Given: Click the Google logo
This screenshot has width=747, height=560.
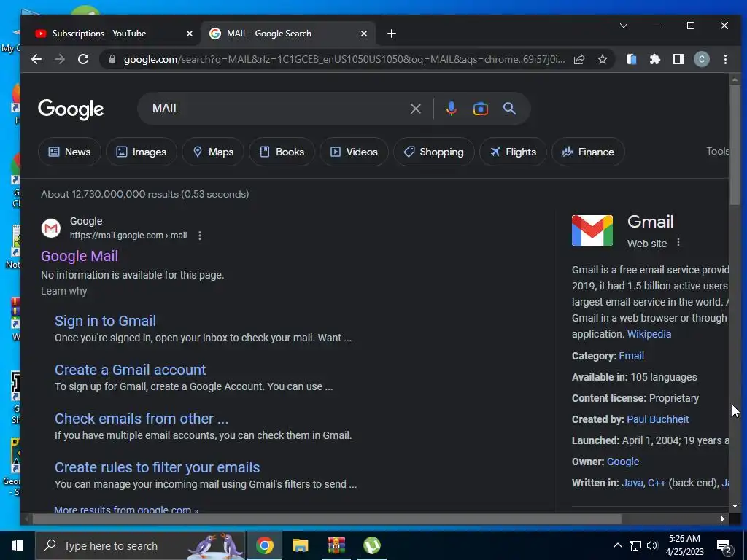Looking at the screenshot, I should pyautogui.click(x=71, y=109).
